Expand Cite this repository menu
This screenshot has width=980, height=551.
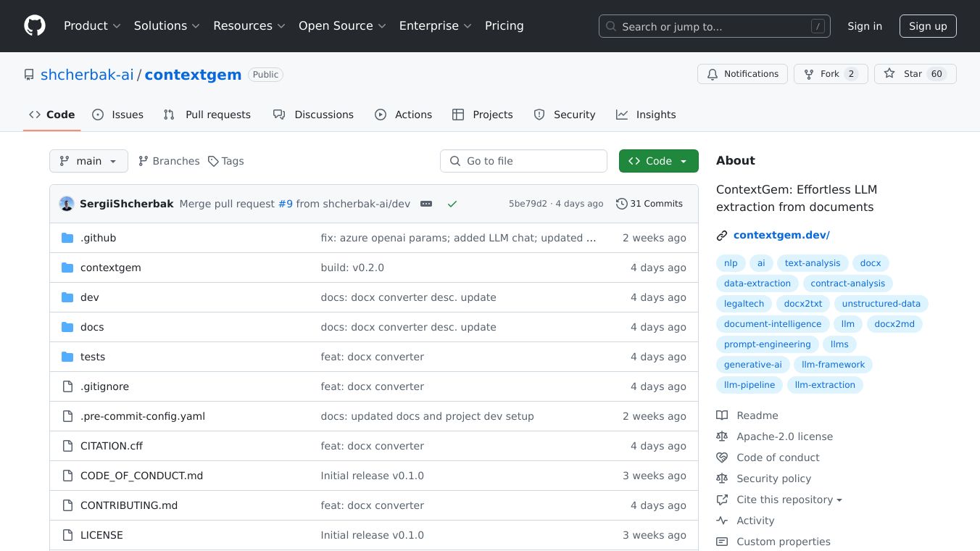coord(789,500)
